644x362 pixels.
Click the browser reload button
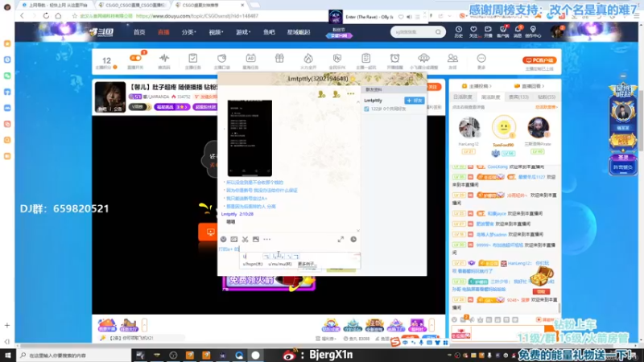coord(46,16)
